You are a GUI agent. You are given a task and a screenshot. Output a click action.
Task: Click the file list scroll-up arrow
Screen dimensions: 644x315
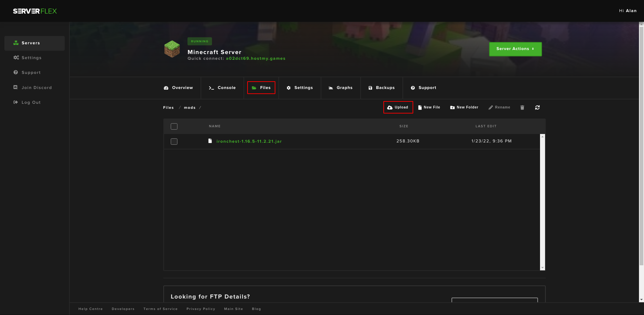pyautogui.click(x=542, y=136)
